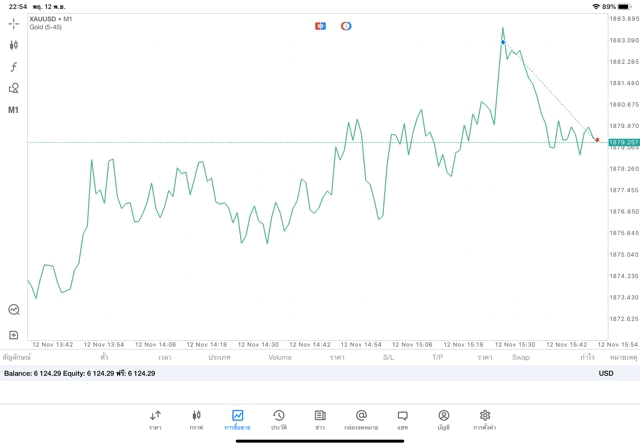The width and height of the screenshot is (640, 447).
Task: Open the Mailbox (กล่องจดหมาย) tab
Action: tap(361, 419)
